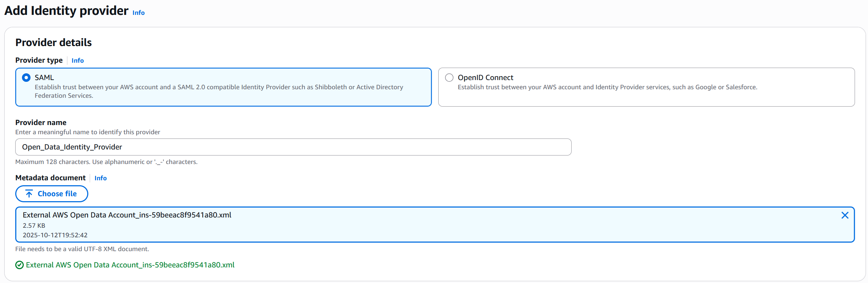Click the upload arrow icon in Choose file

(x=29, y=194)
